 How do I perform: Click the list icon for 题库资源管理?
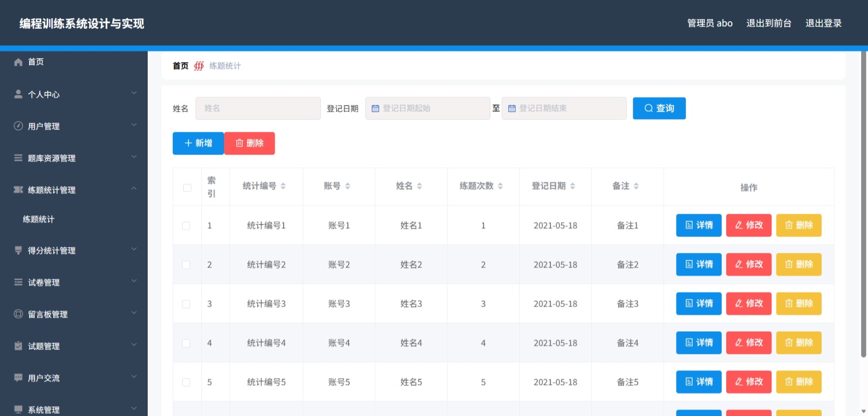[x=18, y=158]
